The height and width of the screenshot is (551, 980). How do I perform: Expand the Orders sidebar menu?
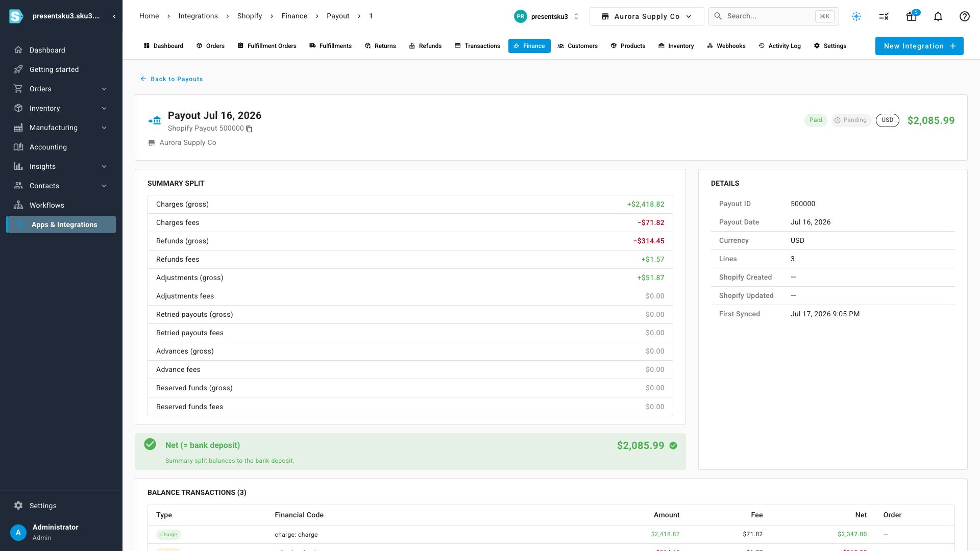104,89
